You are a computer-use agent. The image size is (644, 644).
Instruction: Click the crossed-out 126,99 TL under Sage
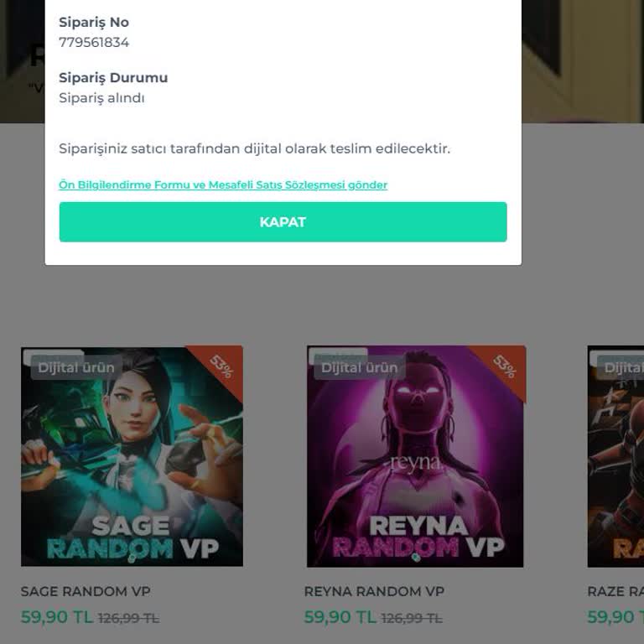[128, 618]
